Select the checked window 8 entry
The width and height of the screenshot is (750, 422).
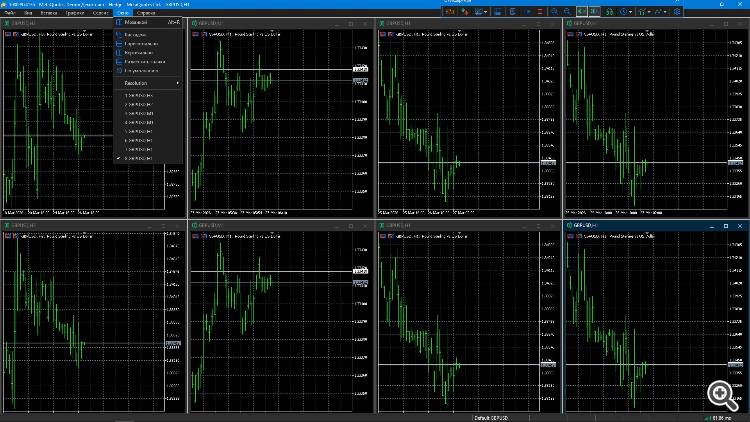[x=148, y=158]
